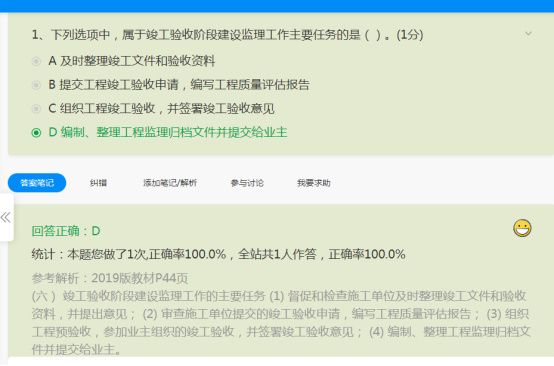Click the text 回答正确：D
This screenshot has width=554, height=366.
66,231
